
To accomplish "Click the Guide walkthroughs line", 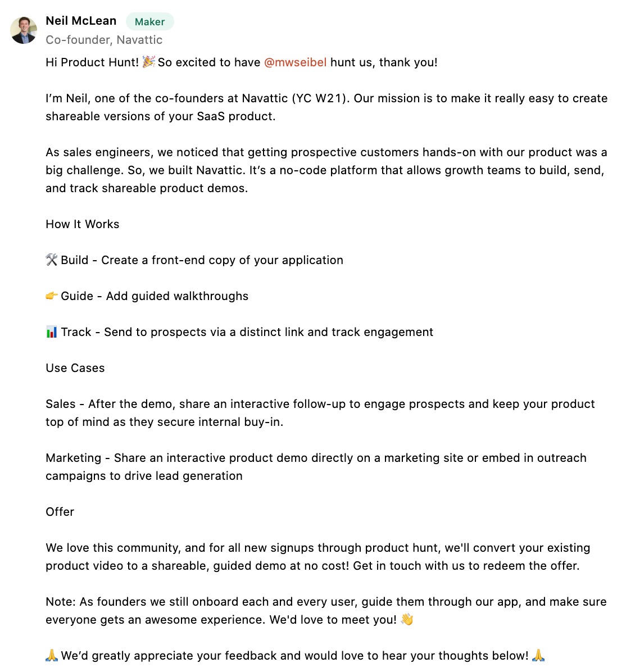I will [x=147, y=296].
